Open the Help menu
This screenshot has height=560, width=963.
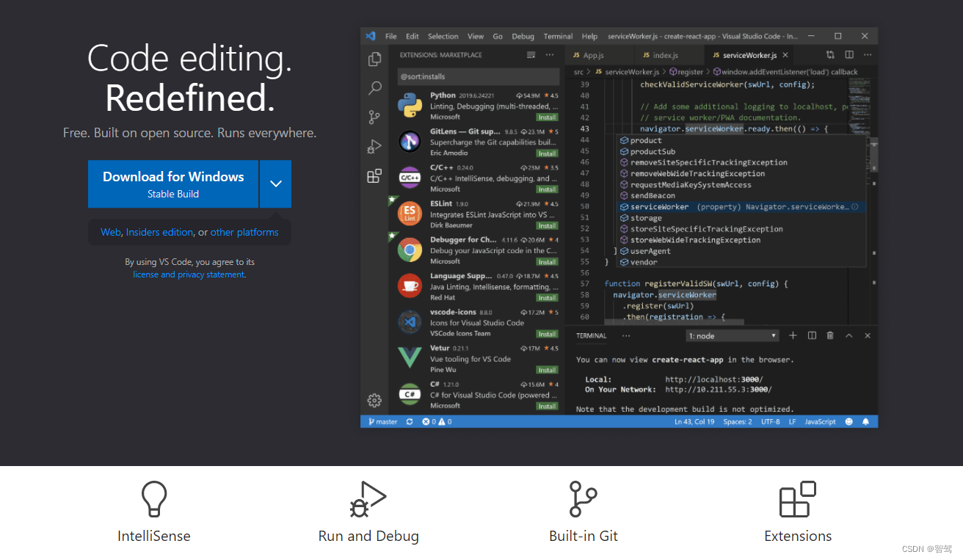point(589,36)
